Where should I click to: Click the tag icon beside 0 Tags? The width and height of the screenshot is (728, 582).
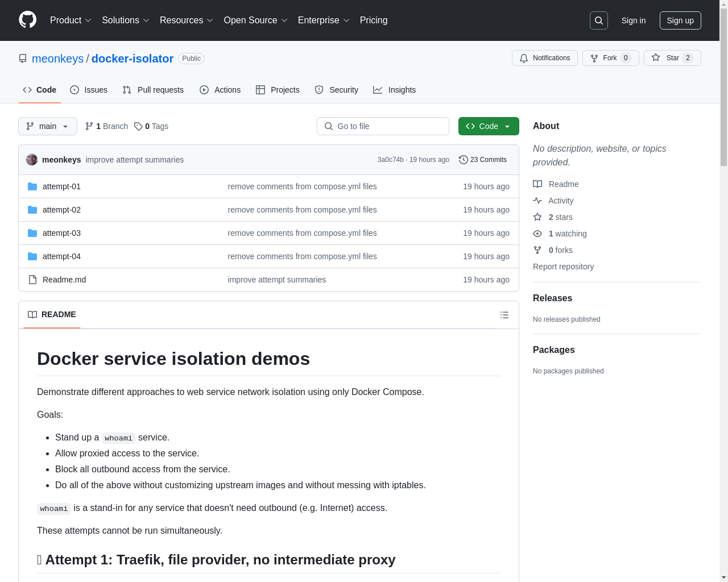138,126
